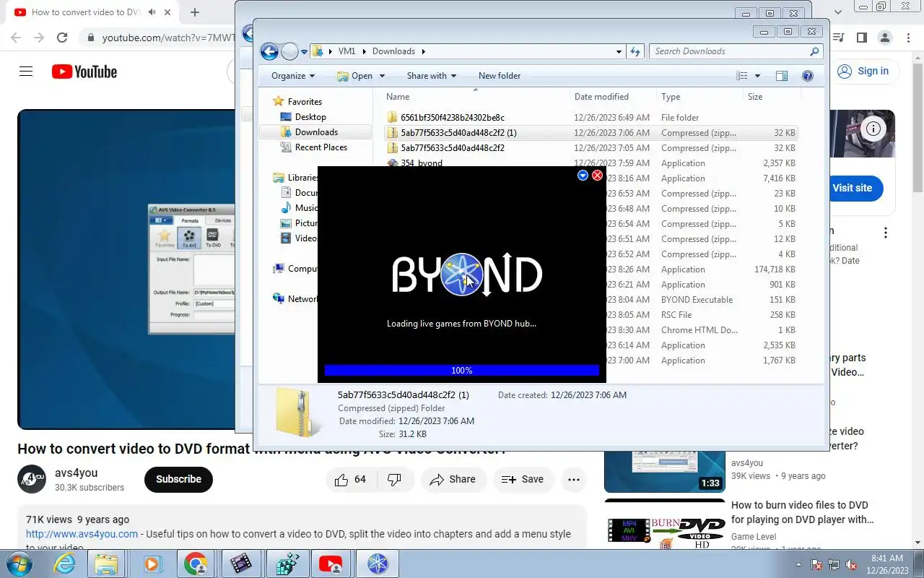
Task: Select Recent Places in navigation pane
Action: click(x=321, y=147)
